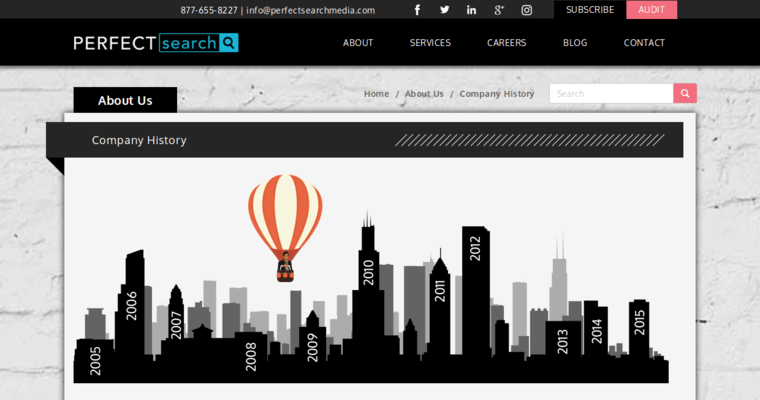
Task: Click the info@perfectsearchmedia.com email
Action: pyautogui.click(x=311, y=10)
